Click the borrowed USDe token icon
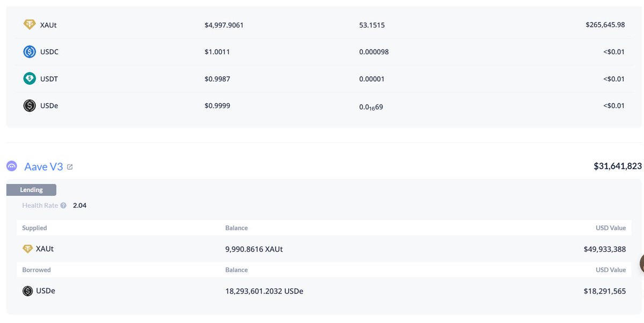The width and height of the screenshot is (644, 323). 27,291
